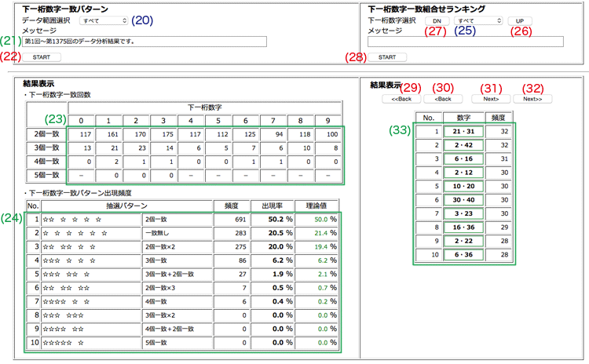Click the 頻度 header in ranking table
This screenshot has height=364, width=589.
coord(499,118)
